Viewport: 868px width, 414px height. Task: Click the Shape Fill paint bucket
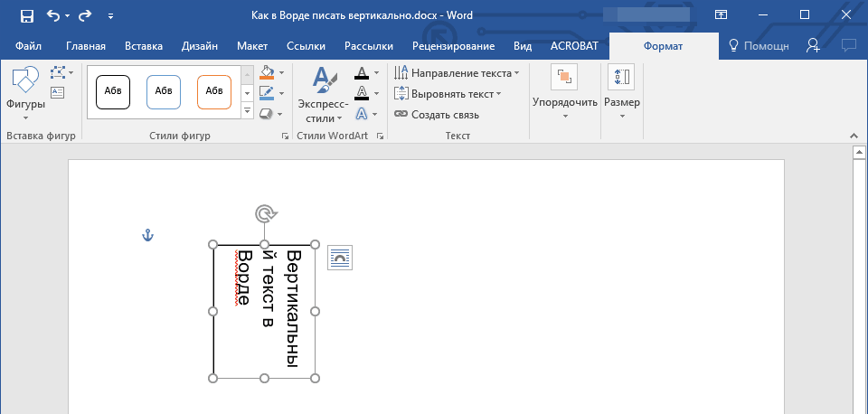coord(267,72)
